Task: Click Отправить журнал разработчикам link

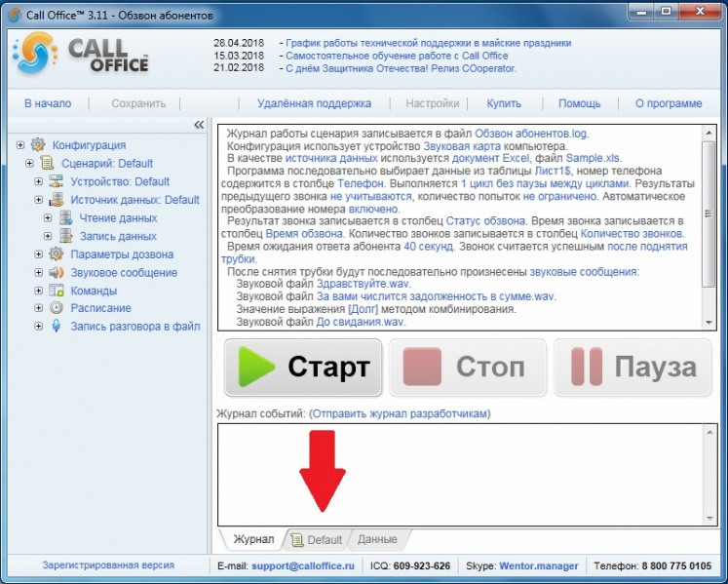Action: click(x=400, y=413)
